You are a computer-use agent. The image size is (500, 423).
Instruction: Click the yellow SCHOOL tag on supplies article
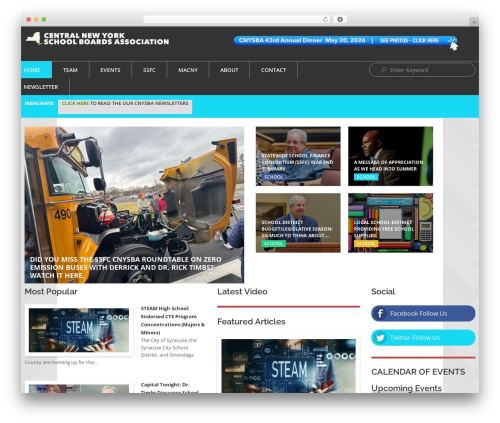[366, 244]
